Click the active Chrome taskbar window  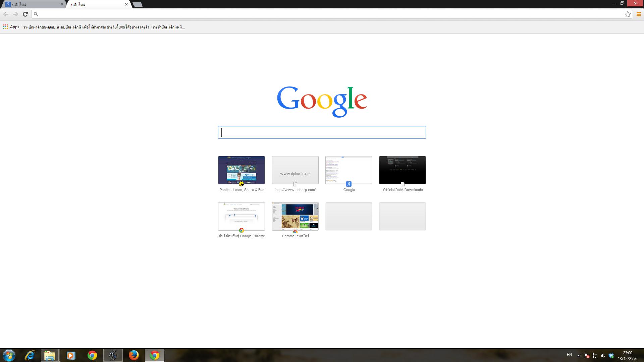(155, 355)
